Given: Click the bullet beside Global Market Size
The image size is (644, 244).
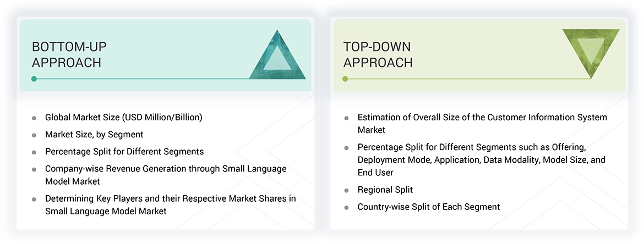Looking at the screenshot, I should click(34, 118).
